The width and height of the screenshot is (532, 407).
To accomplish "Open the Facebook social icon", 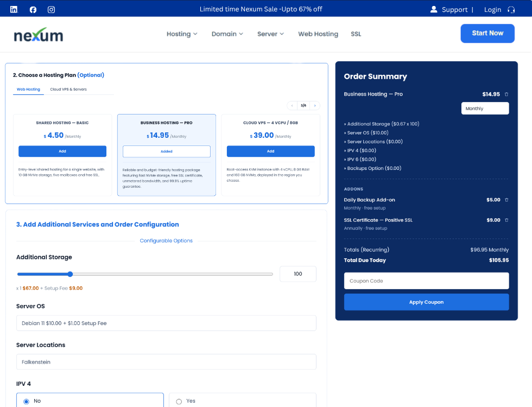I will click(x=33, y=10).
